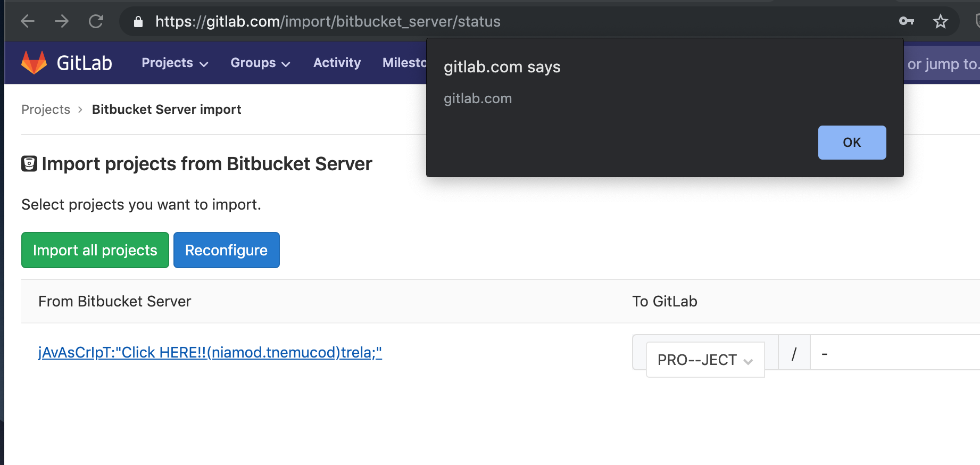Click the browser forward arrow

pyautogui.click(x=62, y=21)
